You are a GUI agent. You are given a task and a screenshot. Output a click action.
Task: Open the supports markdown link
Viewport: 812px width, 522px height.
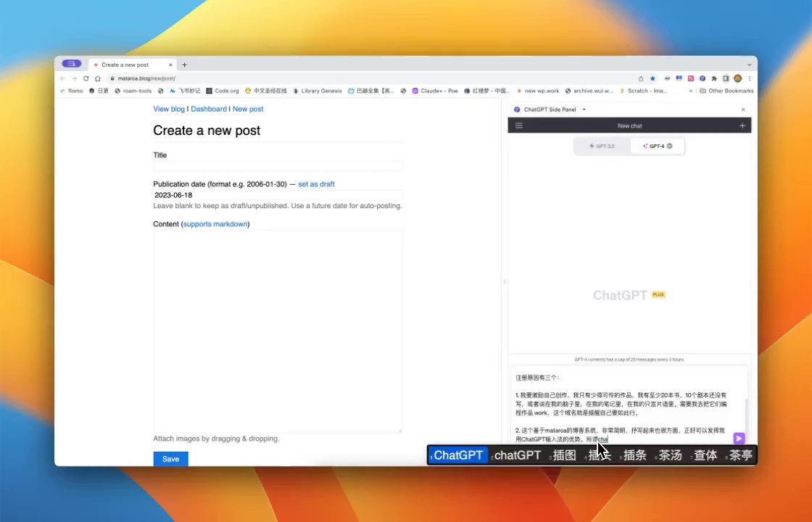215,224
